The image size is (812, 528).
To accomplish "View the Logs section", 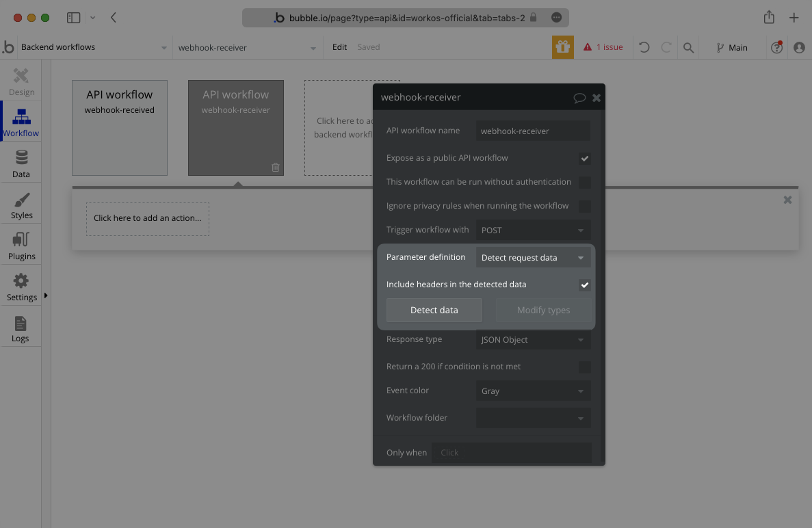I will (x=21, y=328).
